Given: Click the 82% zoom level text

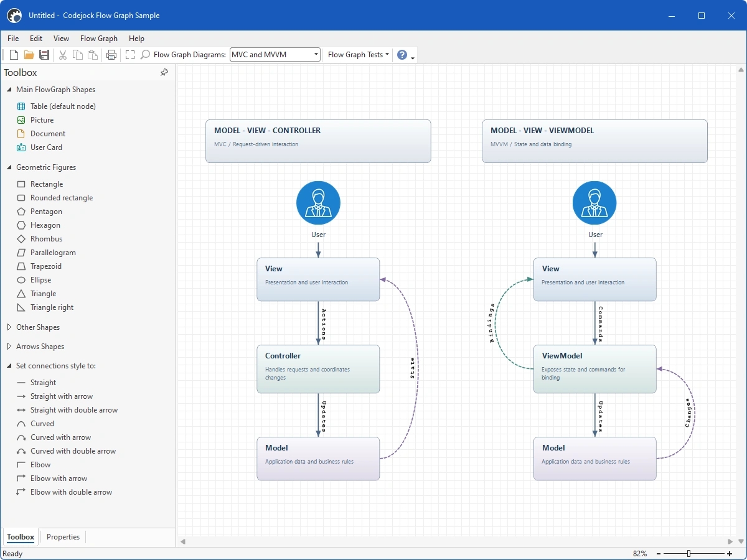Looking at the screenshot, I should click(x=640, y=554).
